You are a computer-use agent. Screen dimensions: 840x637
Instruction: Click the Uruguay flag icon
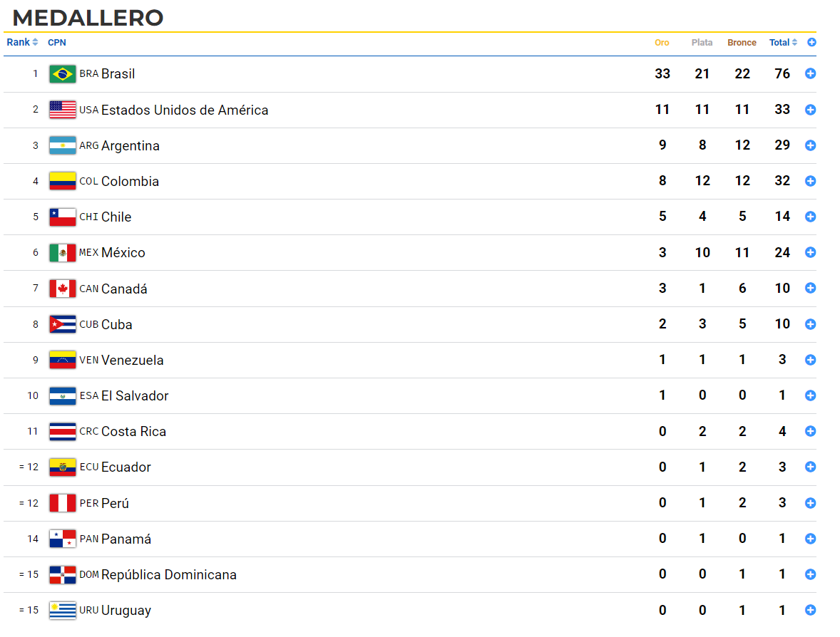[63, 610]
